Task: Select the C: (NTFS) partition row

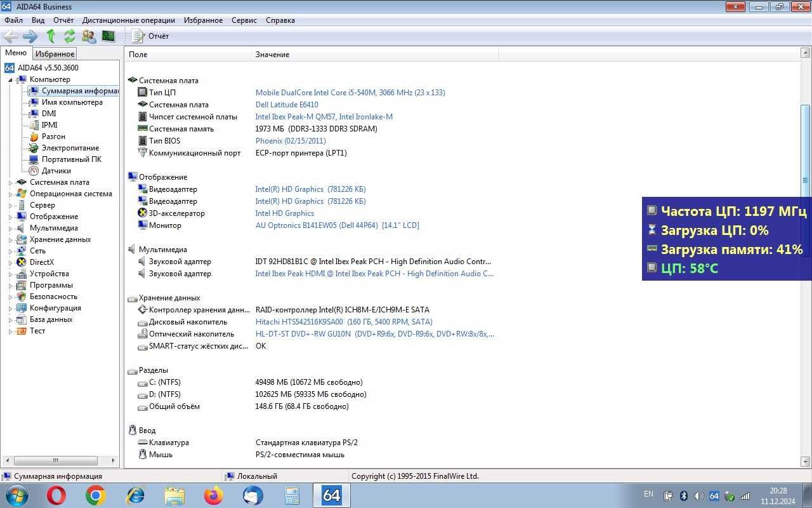Action: 311,382
